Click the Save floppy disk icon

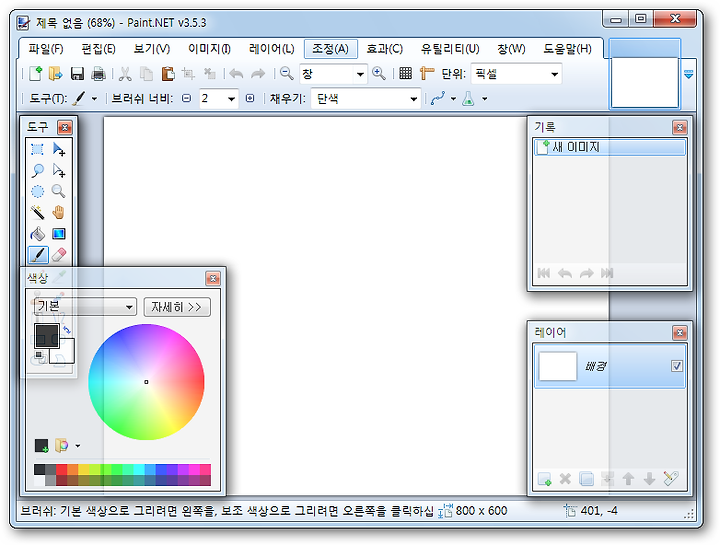point(77,73)
